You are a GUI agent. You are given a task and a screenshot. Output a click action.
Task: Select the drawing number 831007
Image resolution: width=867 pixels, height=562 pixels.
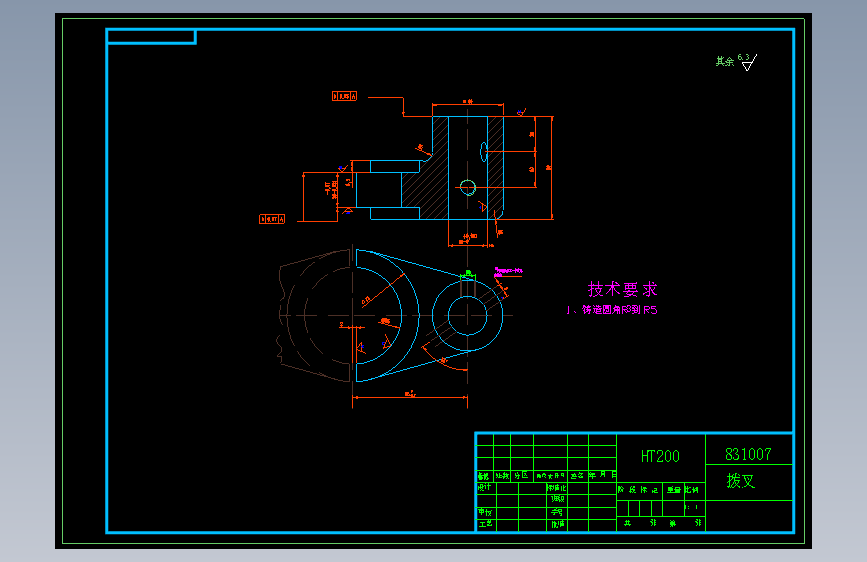[748, 455]
